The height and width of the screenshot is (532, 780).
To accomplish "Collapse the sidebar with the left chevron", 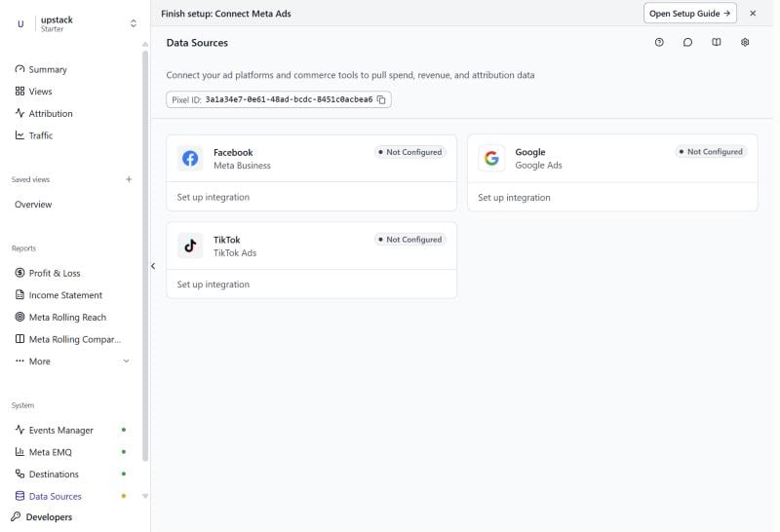I will (x=153, y=266).
